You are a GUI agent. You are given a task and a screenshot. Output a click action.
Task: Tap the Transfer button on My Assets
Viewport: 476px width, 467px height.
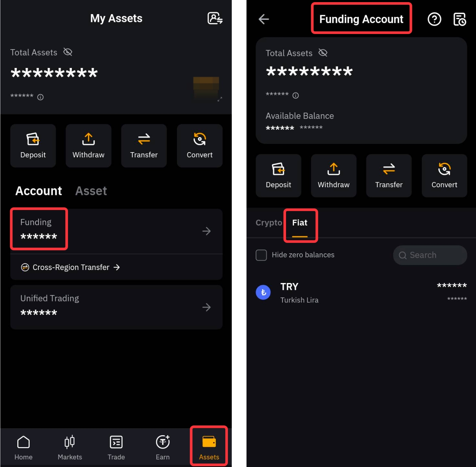[144, 146]
